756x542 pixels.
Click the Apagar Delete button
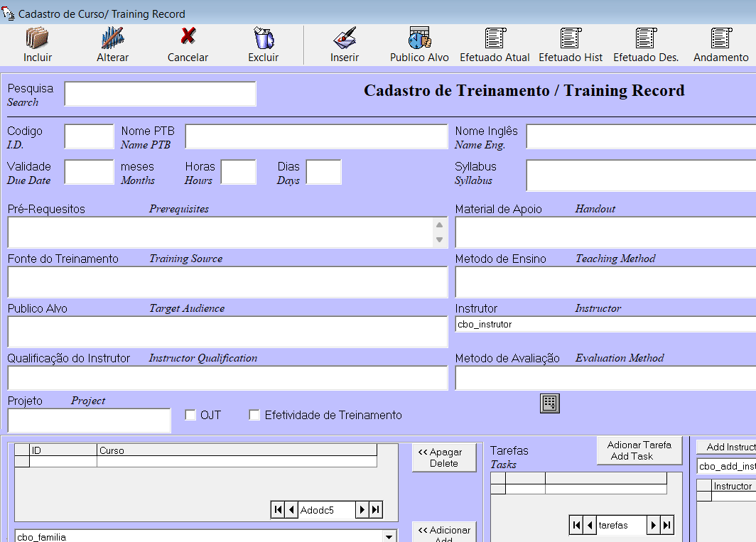[444, 457]
